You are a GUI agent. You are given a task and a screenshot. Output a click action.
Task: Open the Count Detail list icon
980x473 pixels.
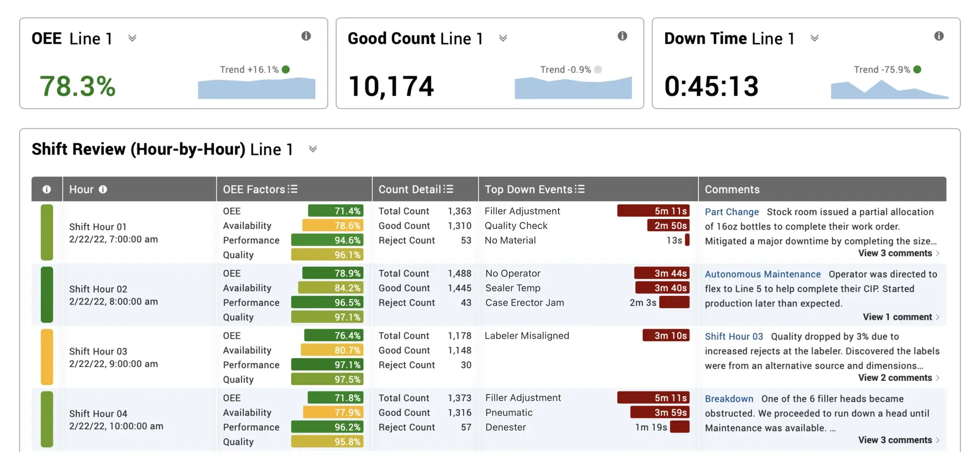click(x=448, y=189)
